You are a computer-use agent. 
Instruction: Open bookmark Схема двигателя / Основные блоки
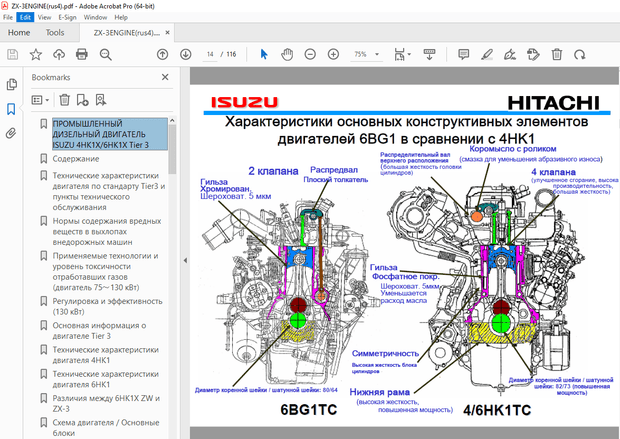(106, 428)
